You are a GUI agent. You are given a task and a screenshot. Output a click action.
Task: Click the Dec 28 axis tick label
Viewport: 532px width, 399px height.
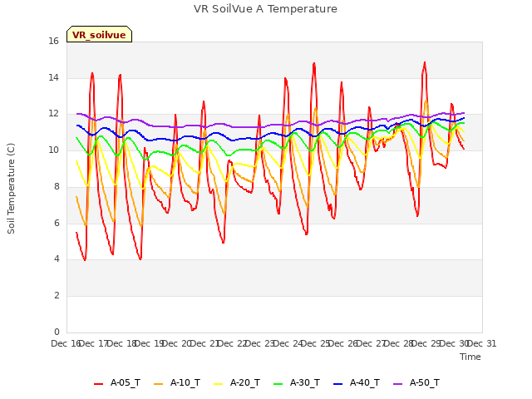(399, 343)
